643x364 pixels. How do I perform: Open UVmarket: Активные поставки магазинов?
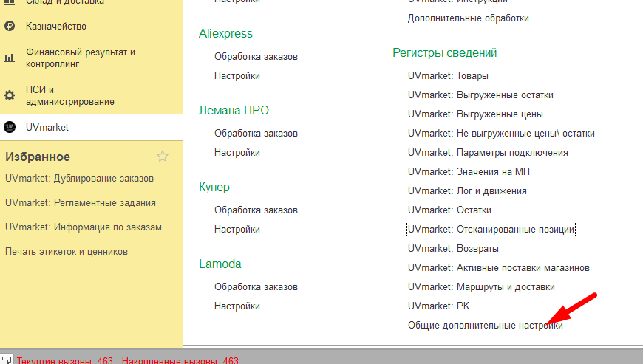click(x=499, y=268)
